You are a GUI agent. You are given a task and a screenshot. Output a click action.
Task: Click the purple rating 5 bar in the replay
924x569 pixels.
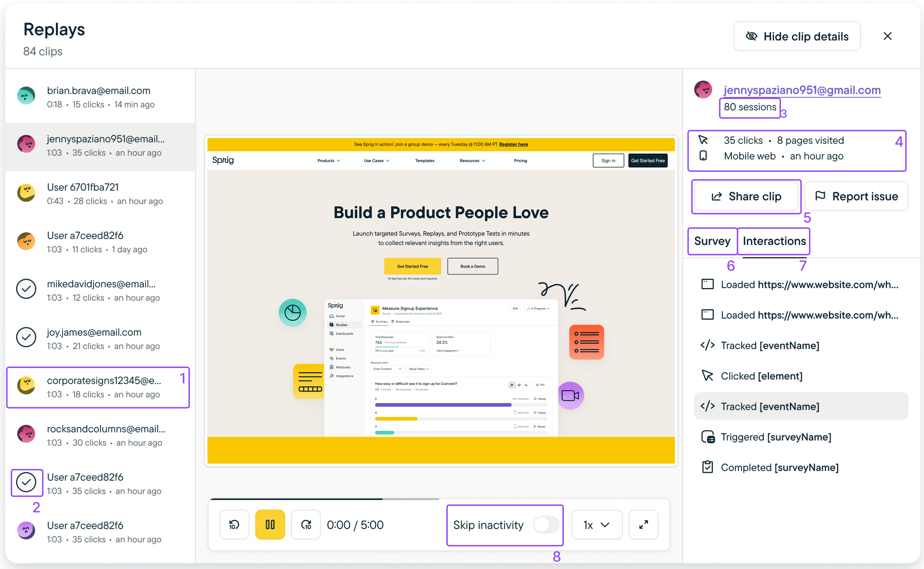tap(443, 405)
